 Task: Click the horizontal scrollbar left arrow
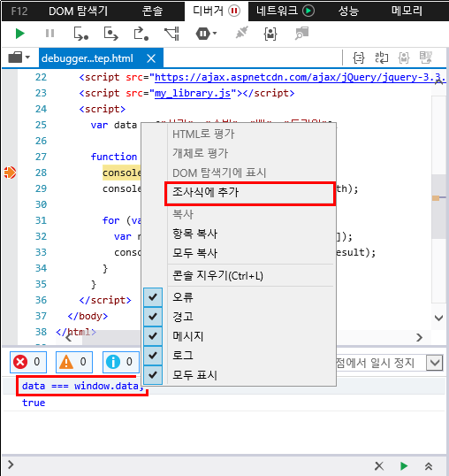tap(69, 338)
